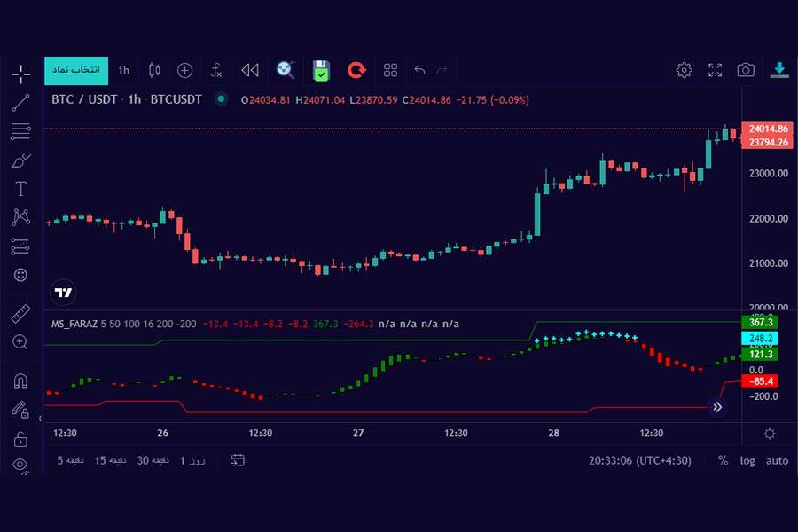Switch to the 30 دقیقه timeframe
Screen dimensions: 798x532
click(x=153, y=461)
